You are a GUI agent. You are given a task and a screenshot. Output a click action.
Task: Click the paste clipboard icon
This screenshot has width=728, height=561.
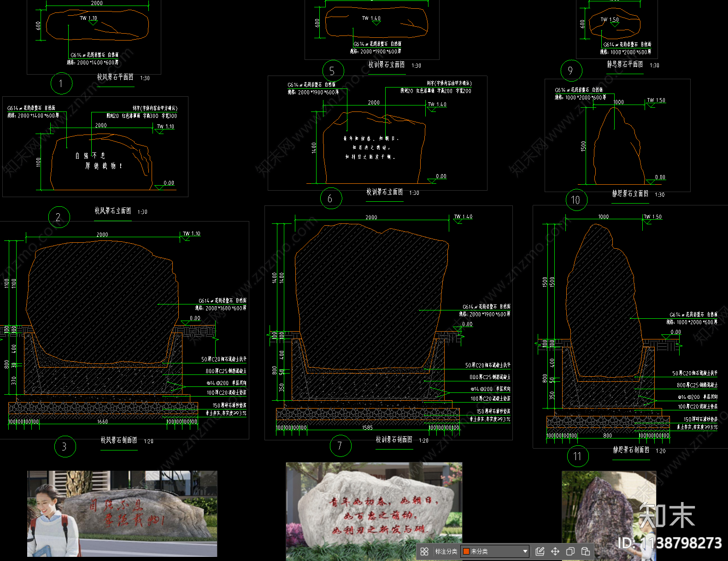tap(586, 551)
